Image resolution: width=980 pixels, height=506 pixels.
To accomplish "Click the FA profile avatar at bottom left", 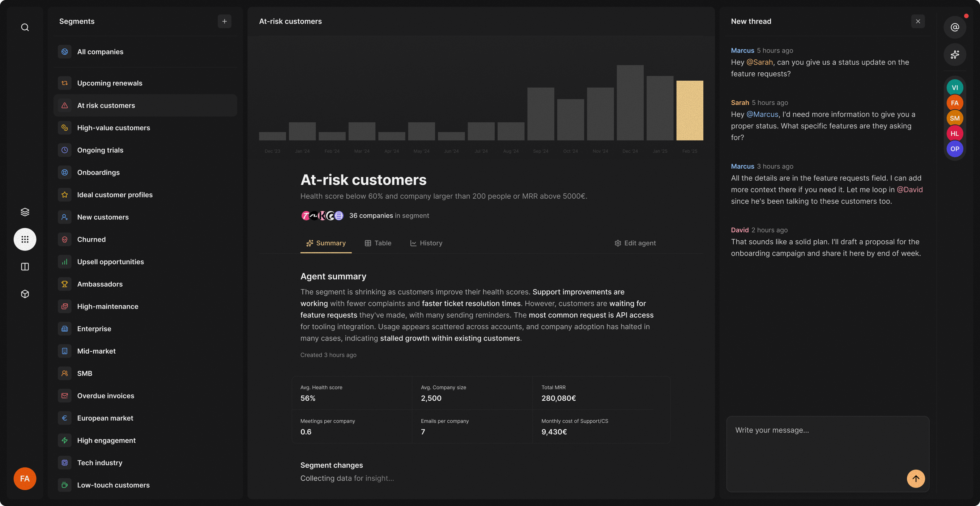I will (25, 478).
